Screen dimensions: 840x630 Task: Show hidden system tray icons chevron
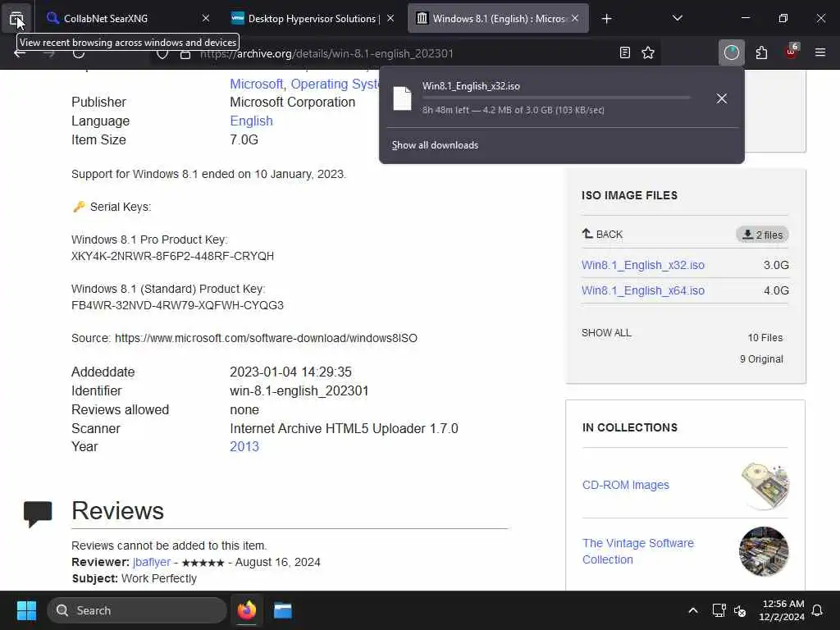pos(692,610)
